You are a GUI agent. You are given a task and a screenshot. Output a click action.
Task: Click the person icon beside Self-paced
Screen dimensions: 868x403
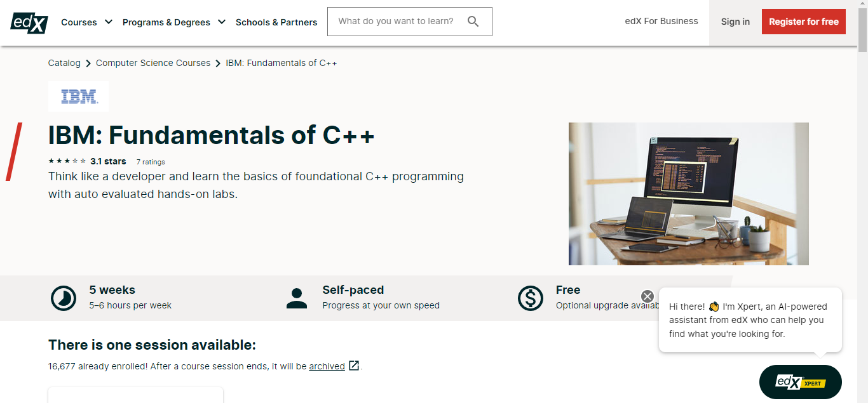[x=297, y=298]
